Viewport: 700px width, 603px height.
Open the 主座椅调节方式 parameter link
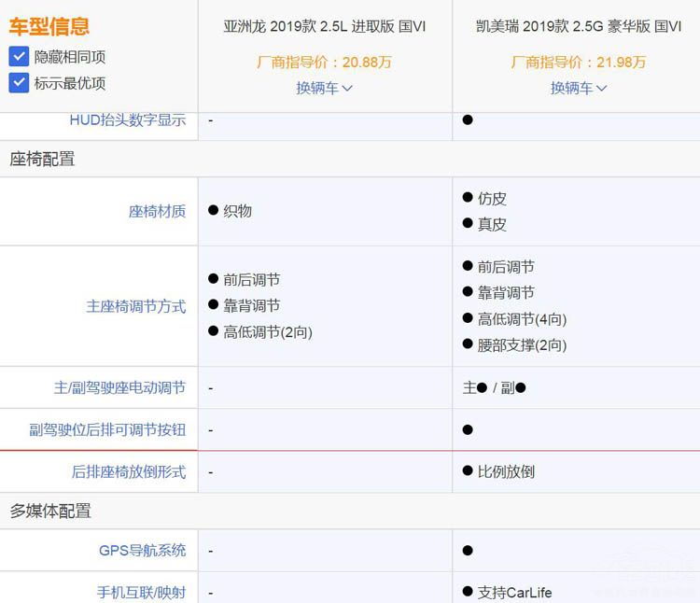click(136, 306)
